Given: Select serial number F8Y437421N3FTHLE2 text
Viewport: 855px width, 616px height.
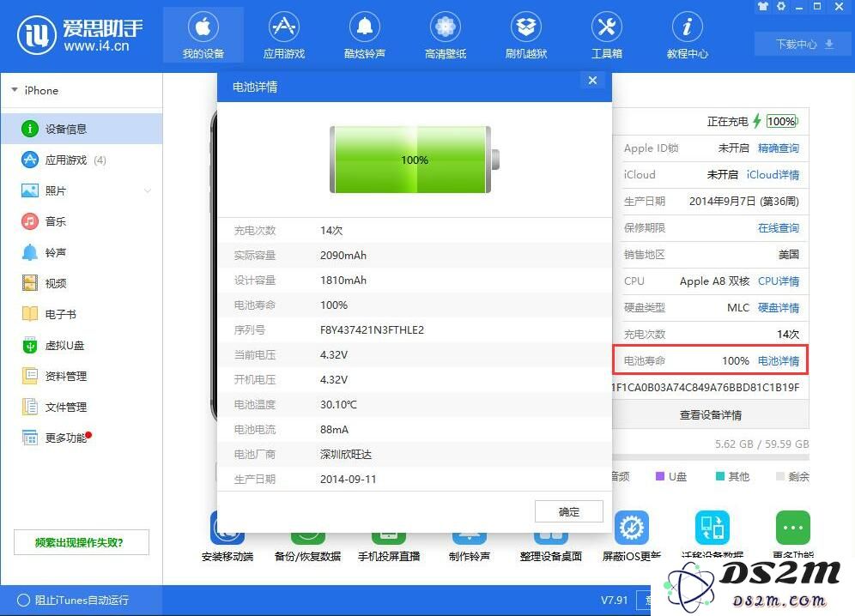Looking at the screenshot, I should [372, 329].
